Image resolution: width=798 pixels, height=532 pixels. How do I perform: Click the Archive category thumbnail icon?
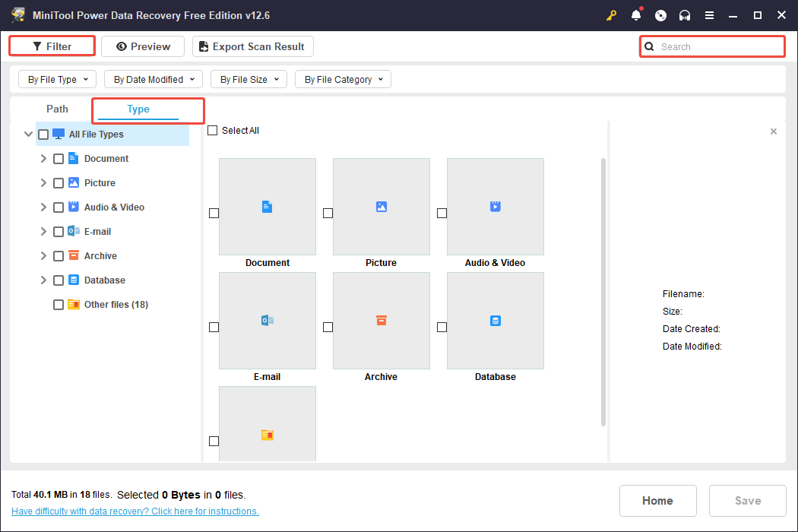381,320
